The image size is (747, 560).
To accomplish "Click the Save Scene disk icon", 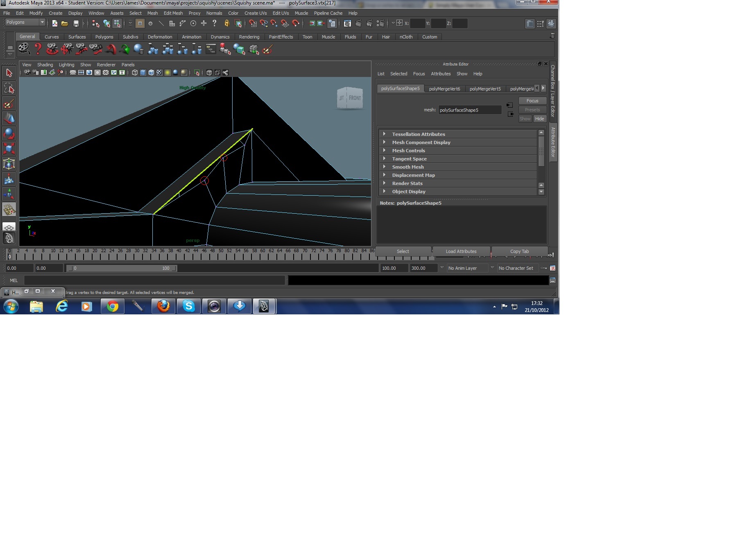I will click(76, 23).
